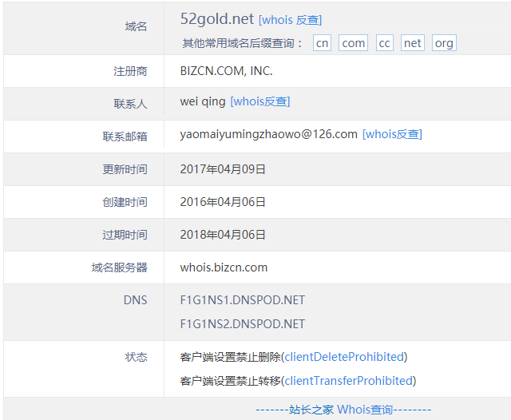Select the cn domain suffix button
This screenshot has width=511, height=420.
point(323,43)
